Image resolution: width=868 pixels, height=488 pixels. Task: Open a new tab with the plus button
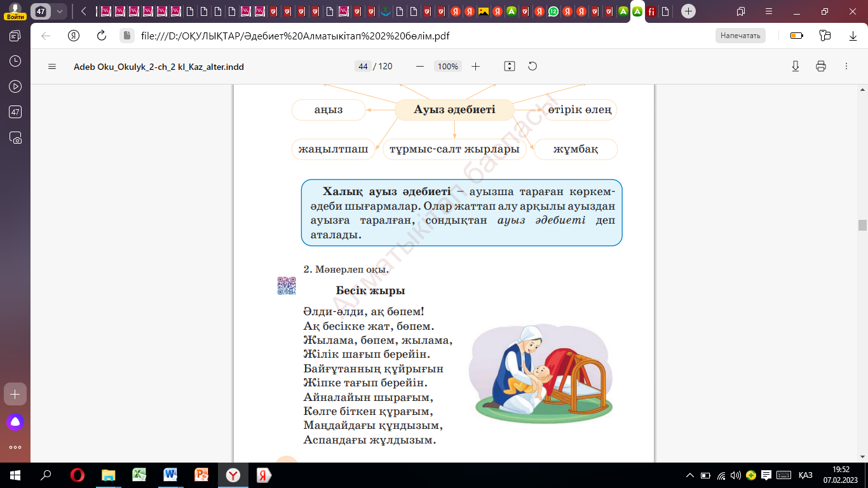688,11
